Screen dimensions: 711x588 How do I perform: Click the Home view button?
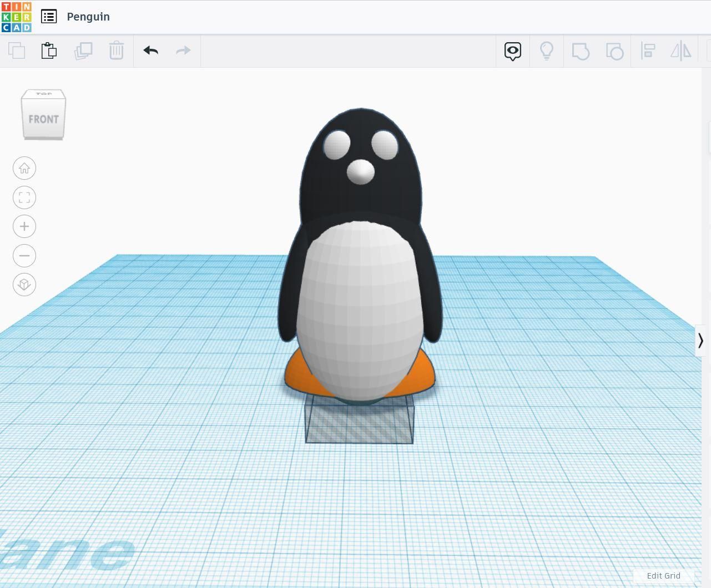pos(24,168)
